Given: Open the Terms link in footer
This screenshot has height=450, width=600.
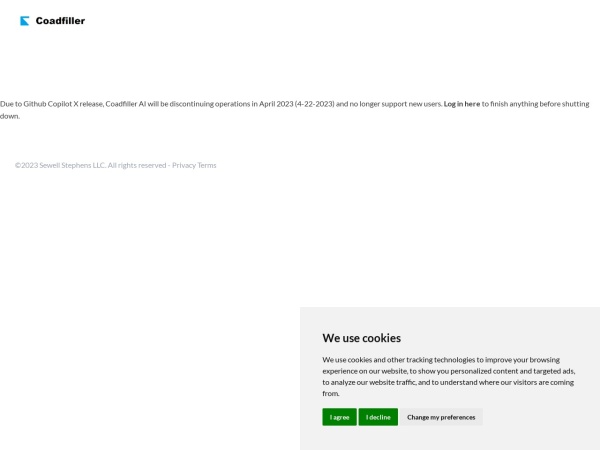Looking at the screenshot, I should 207,165.
